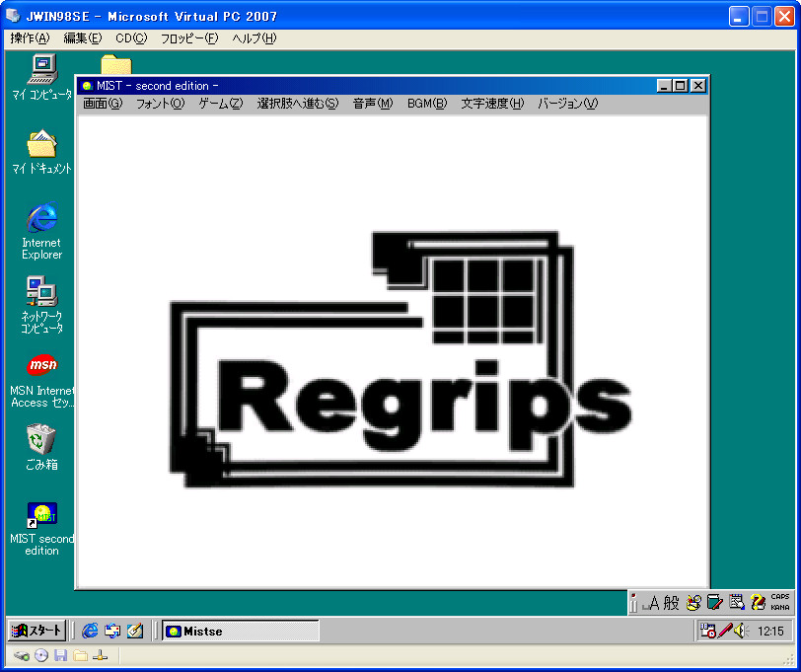
Task: Toggle the IME input mode 'A' button
Action: pyautogui.click(x=652, y=602)
